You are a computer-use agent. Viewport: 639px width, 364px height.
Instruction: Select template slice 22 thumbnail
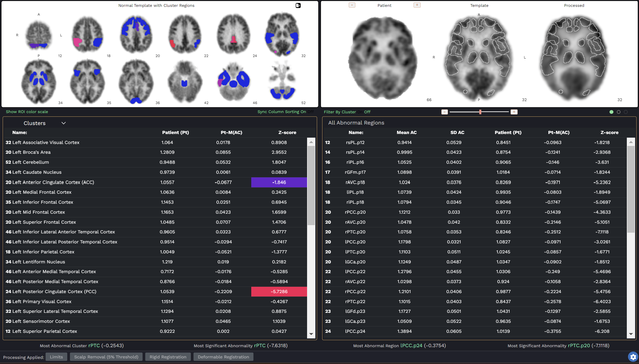185,34
